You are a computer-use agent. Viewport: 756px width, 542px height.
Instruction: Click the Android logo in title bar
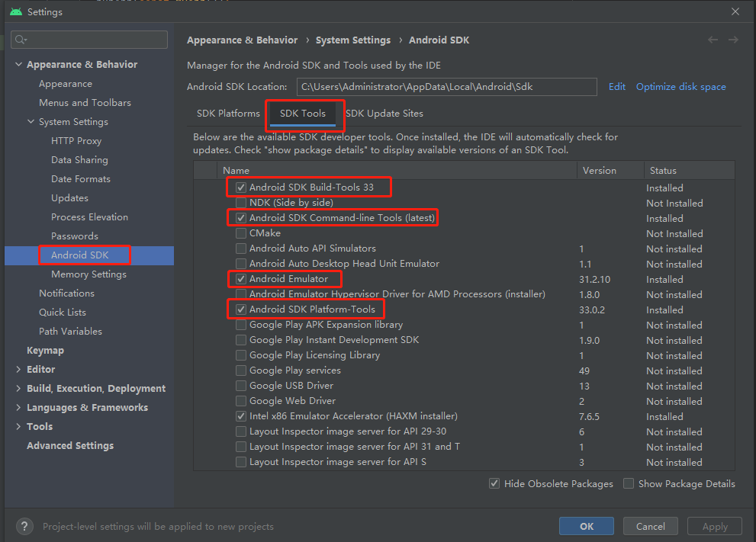click(x=16, y=11)
